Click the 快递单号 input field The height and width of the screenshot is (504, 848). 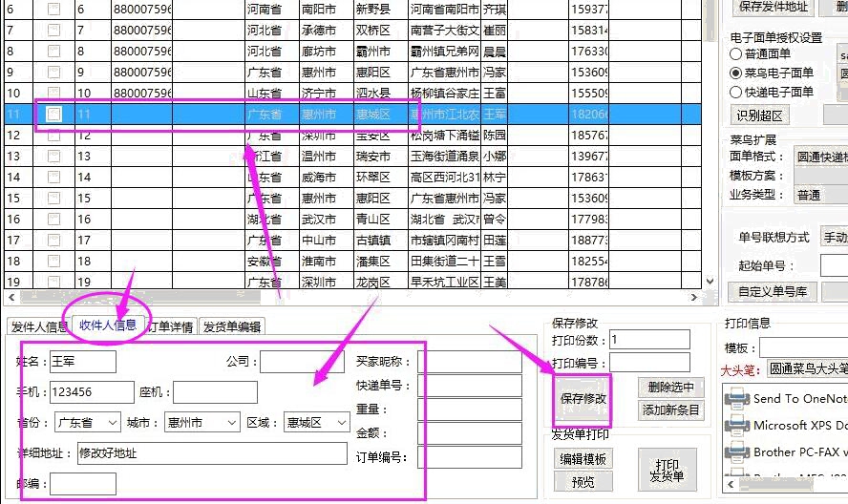470,386
